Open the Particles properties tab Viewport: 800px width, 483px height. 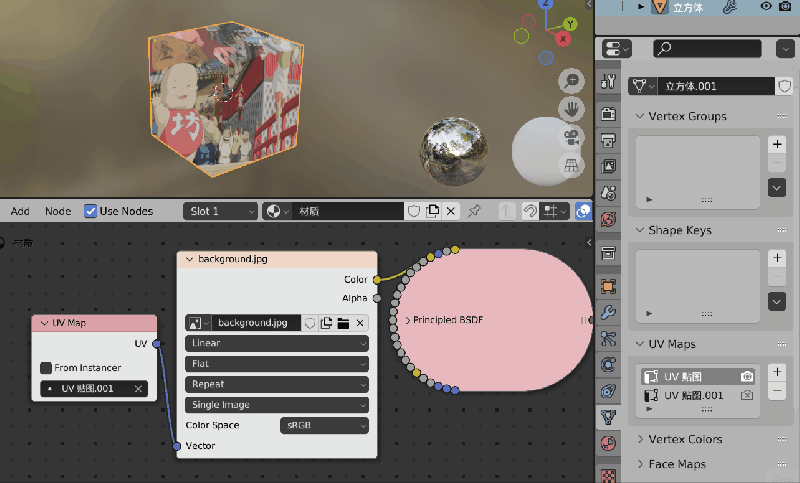click(608, 338)
